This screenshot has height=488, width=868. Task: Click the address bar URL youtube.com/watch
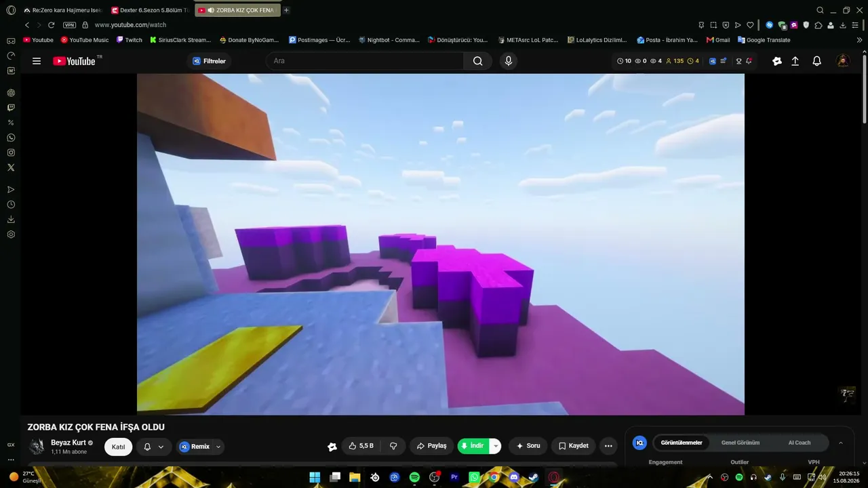click(x=130, y=25)
